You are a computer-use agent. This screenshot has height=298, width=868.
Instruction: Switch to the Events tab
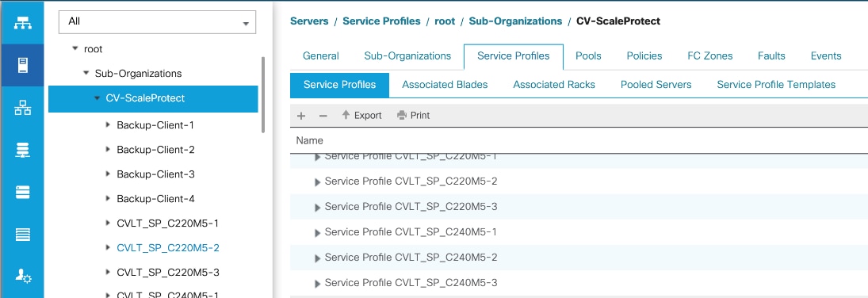click(826, 56)
